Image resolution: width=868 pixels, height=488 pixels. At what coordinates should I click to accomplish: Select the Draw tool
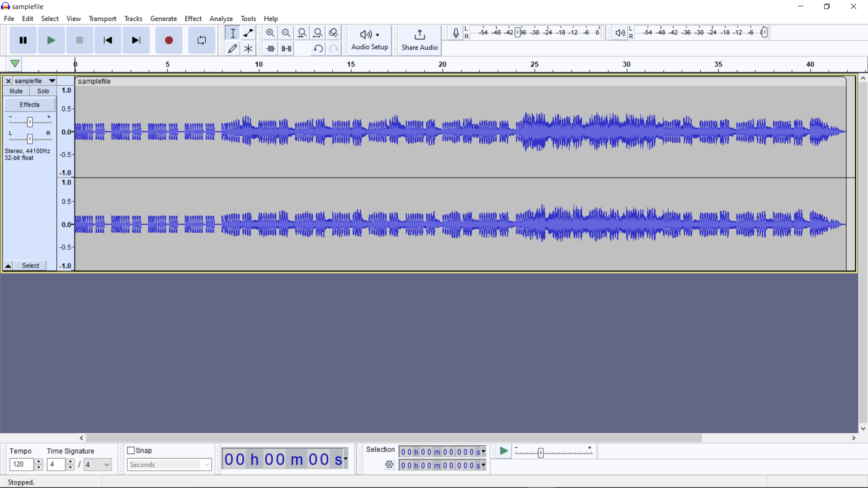pyautogui.click(x=232, y=48)
